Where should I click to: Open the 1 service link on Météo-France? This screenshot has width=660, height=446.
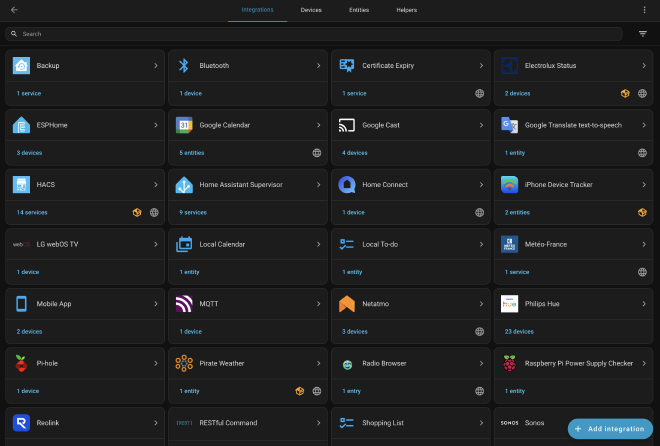tap(517, 272)
